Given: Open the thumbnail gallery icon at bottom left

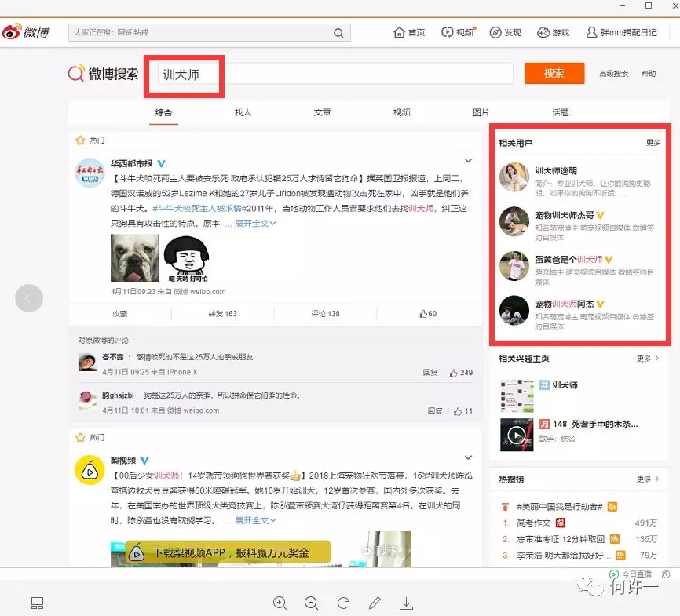Looking at the screenshot, I should point(37,603).
